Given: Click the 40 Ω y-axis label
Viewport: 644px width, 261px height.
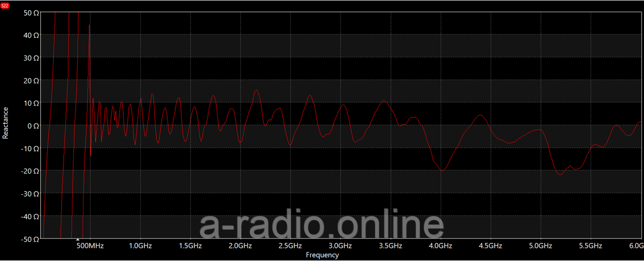Looking at the screenshot, I should coord(31,35).
